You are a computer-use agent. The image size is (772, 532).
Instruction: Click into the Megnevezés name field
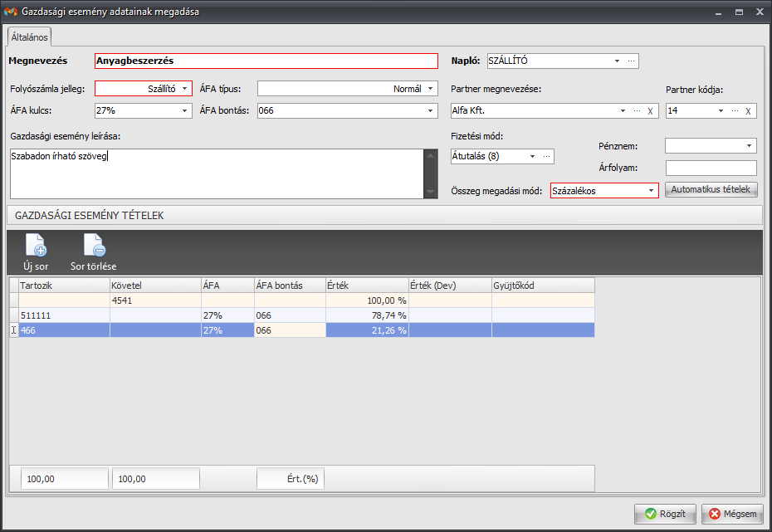(266, 61)
